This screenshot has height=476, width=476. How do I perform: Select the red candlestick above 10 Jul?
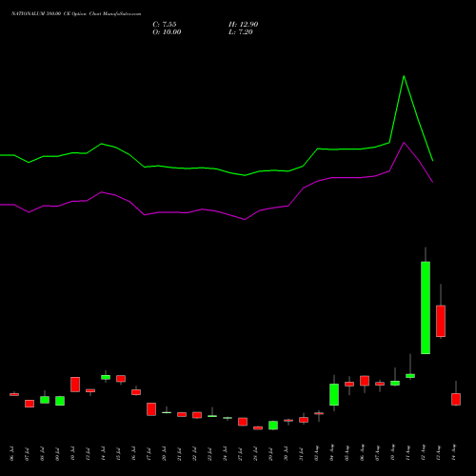75,385
